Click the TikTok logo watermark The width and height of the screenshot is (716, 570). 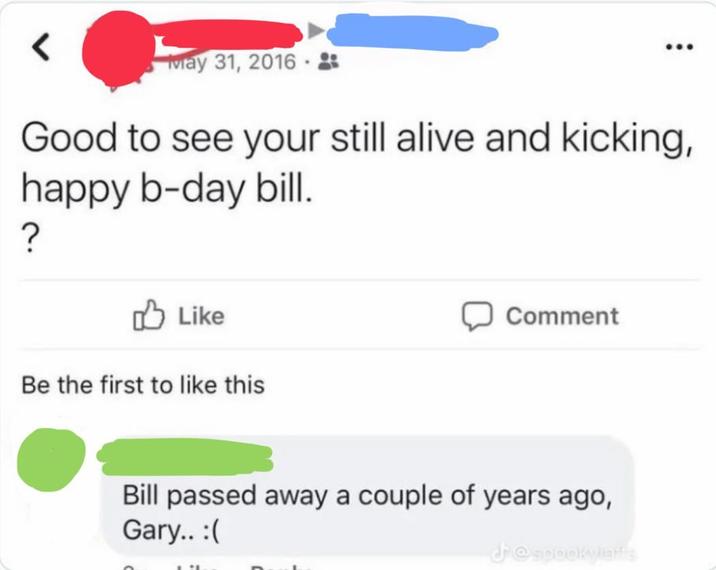click(498, 554)
